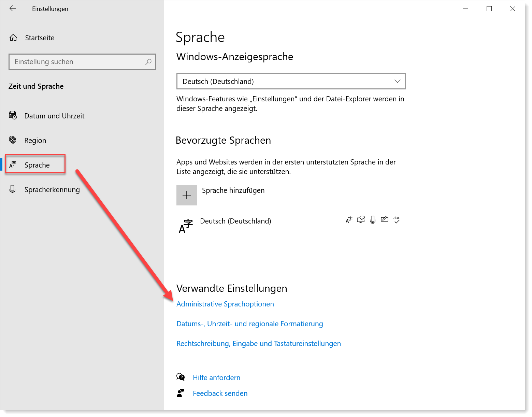Select Deutsch (Deutschland) in preferred languages list
The image size is (532, 417).
(x=235, y=221)
